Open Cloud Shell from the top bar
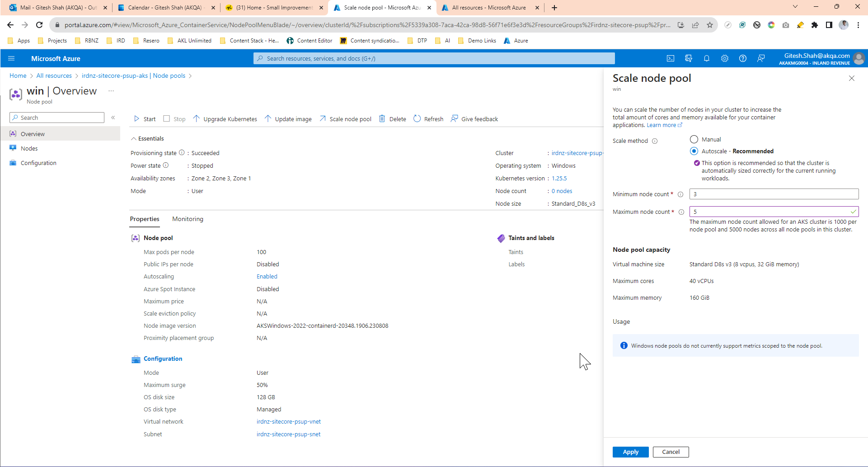 671,58
